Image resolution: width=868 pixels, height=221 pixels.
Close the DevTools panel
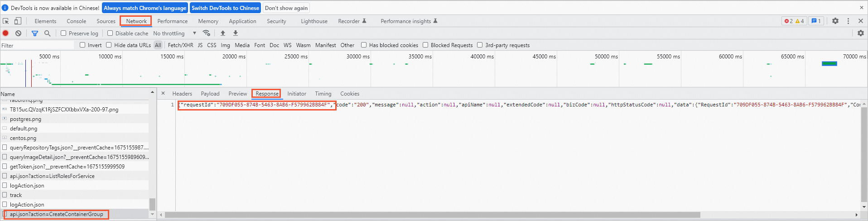pos(861,21)
